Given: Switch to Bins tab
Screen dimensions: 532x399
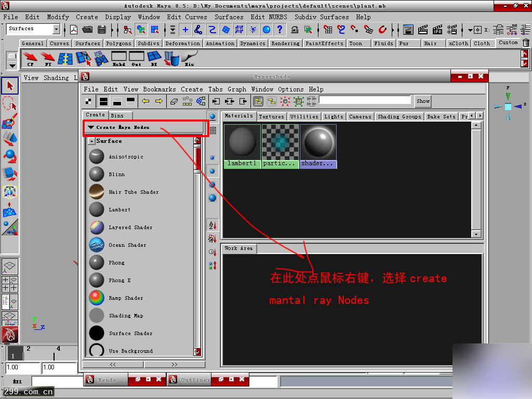Looking at the screenshot, I should [117, 115].
